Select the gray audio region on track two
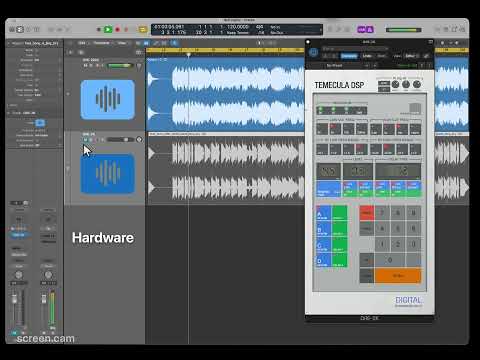This screenshot has width=480, height=360. tap(225, 168)
